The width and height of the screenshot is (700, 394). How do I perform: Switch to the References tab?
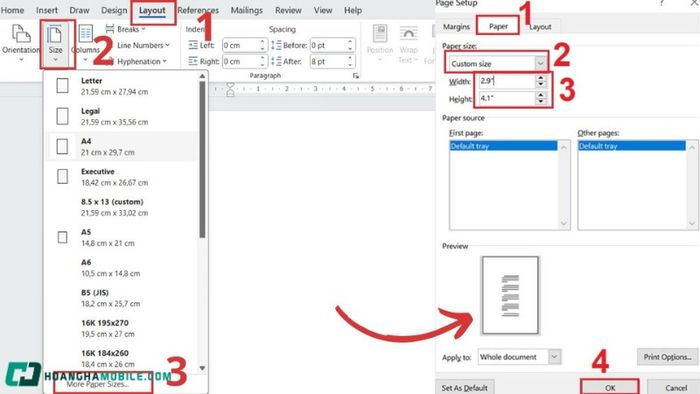pyautogui.click(x=198, y=10)
